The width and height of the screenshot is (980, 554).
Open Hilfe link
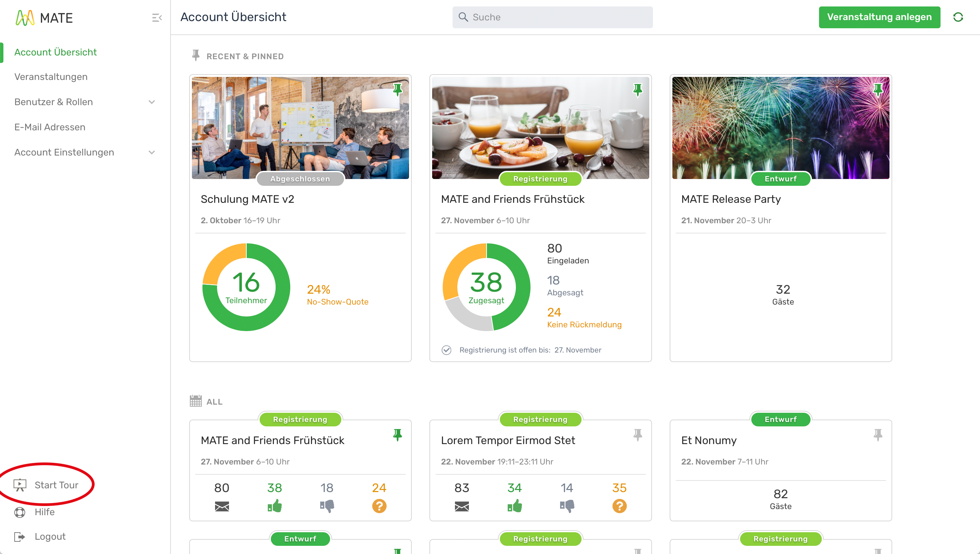click(45, 512)
